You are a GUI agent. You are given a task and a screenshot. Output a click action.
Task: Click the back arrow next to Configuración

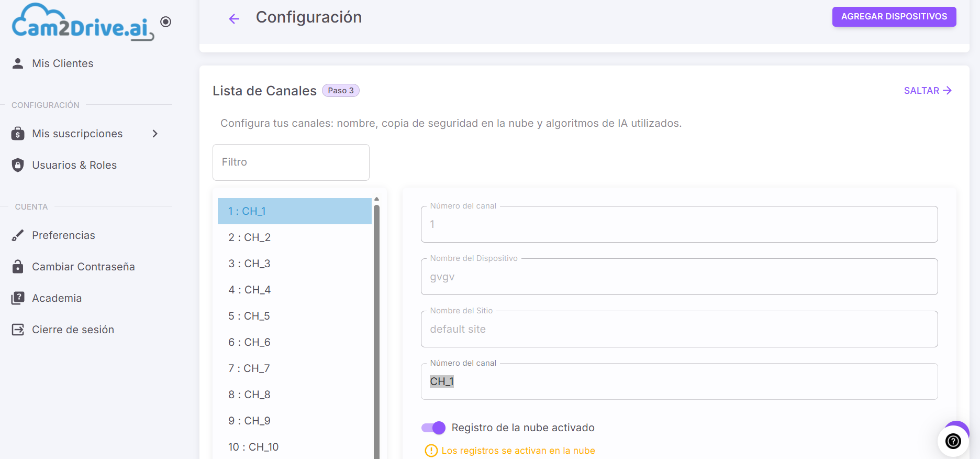[234, 19]
